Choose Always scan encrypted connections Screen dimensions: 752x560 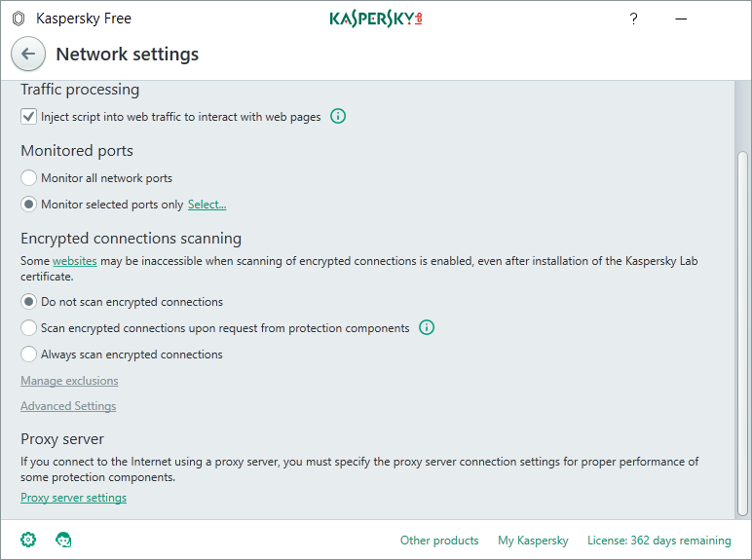point(28,355)
